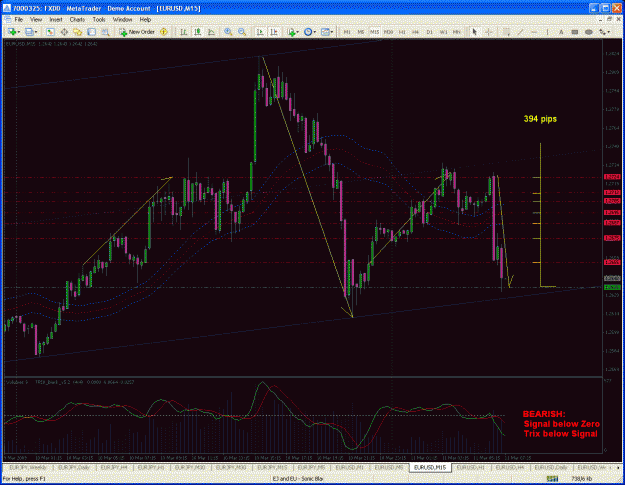This screenshot has width=625, height=485.
Task: Switch to EURJPY,M15 chart tab
Action: click(x=272, y=467)
